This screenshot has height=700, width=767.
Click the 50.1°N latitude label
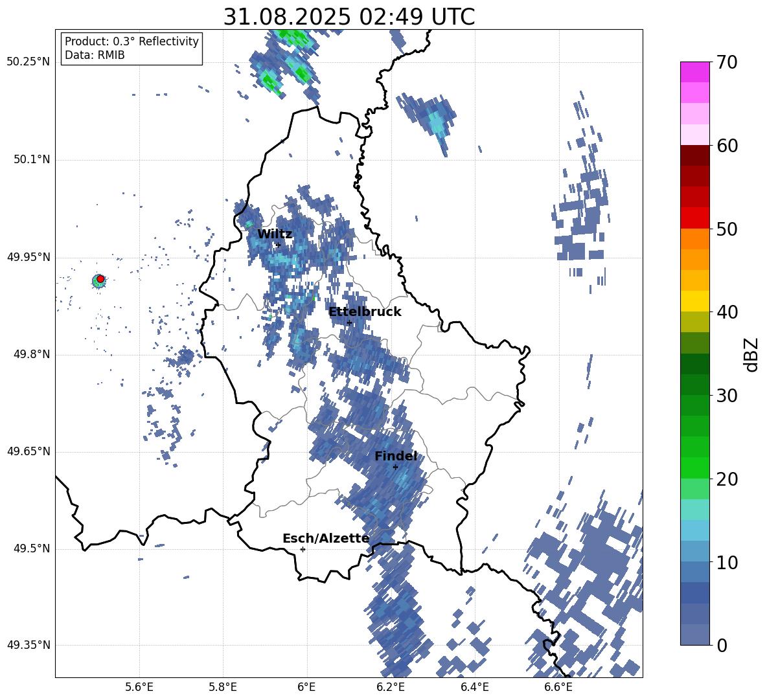31,159
